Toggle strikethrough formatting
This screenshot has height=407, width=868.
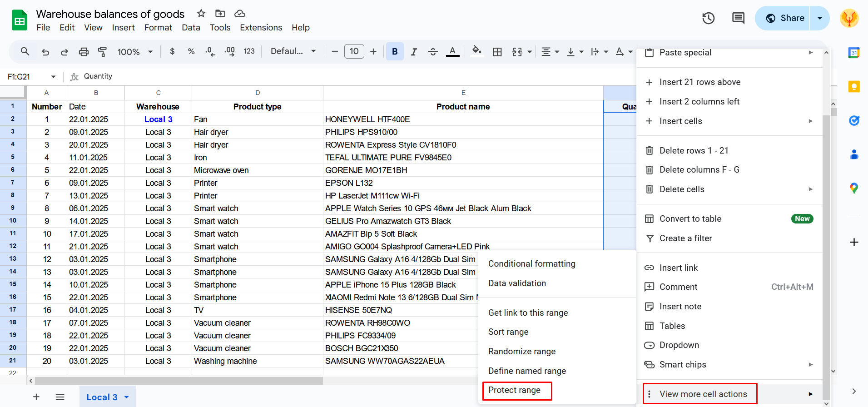433,52
